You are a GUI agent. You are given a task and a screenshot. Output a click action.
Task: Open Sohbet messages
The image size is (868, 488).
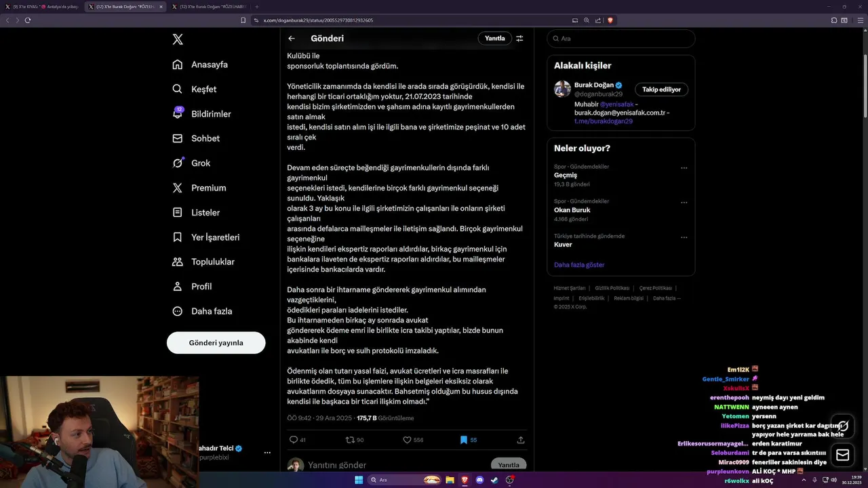click(x=196, y=138)
